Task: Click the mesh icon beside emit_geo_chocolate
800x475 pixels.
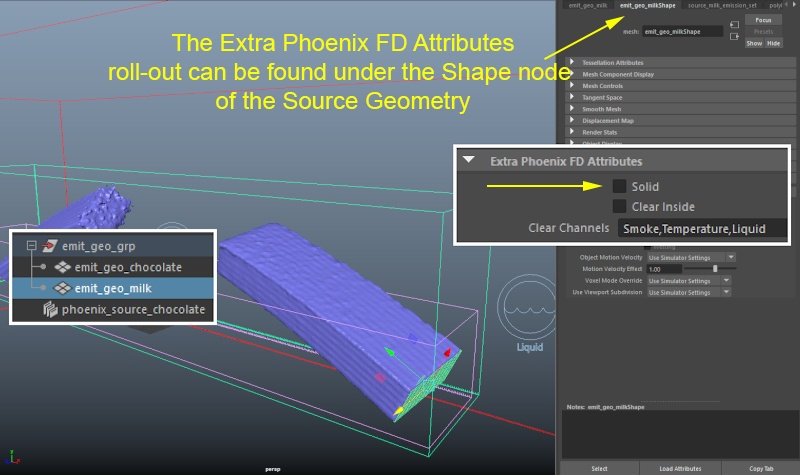Action: [x=62, y=267]
